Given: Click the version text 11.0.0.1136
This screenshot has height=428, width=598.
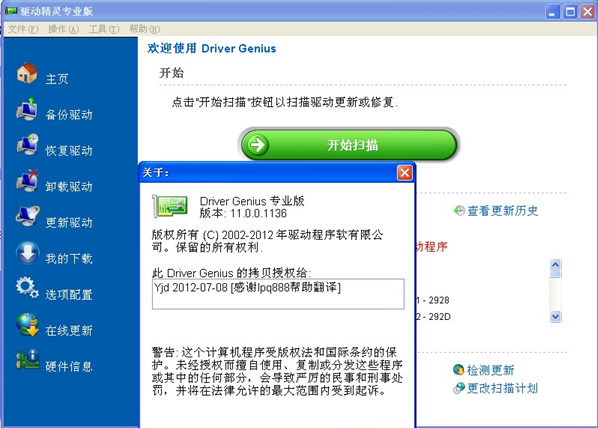Looking at the screenshot, I should [x=258, y=213].
